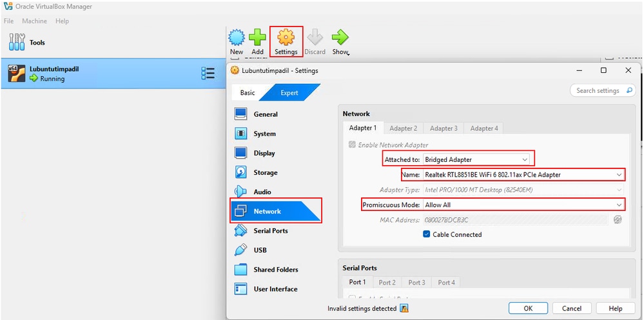The width and height of the screenshot is (644, 320).
Task: Click the Cancel button
Action: click(572, 308)
